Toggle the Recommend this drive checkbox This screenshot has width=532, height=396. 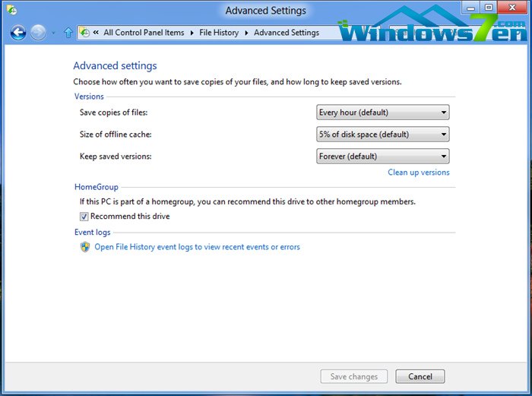84,217
